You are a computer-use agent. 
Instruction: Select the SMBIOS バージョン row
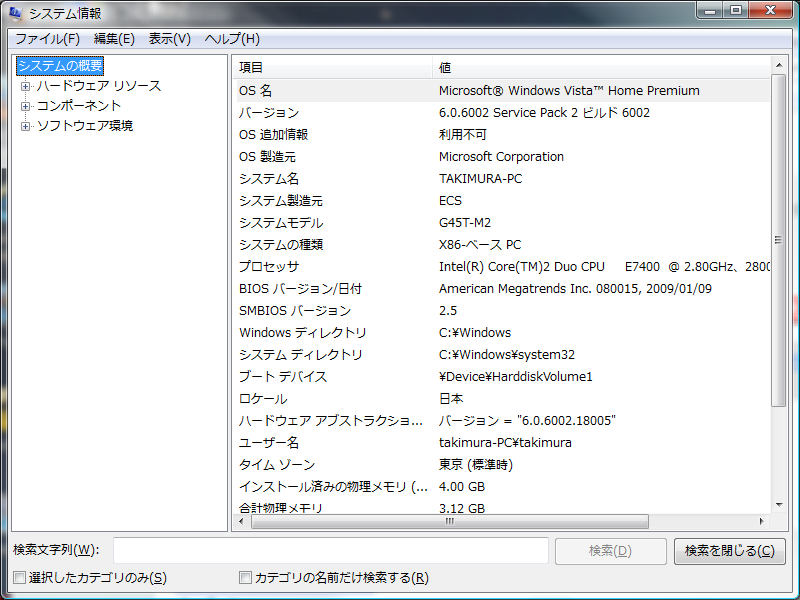pos(502,311)
